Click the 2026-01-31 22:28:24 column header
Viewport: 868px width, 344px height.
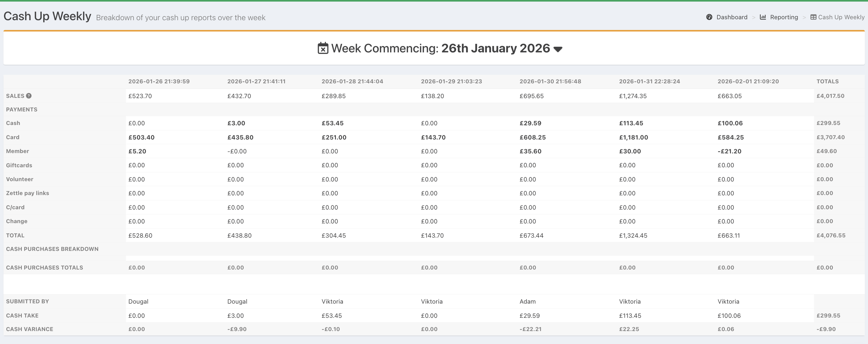[x=649, y=81]
